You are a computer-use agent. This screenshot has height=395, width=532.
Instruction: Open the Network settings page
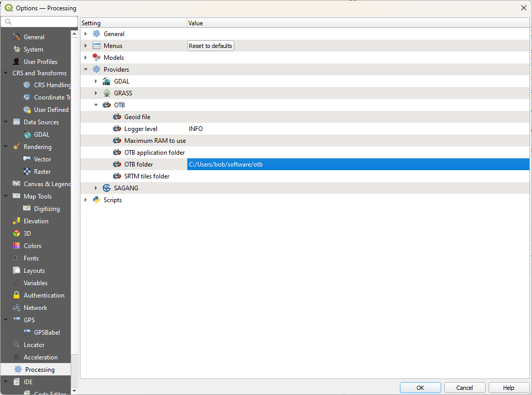(x=35, y=308)
